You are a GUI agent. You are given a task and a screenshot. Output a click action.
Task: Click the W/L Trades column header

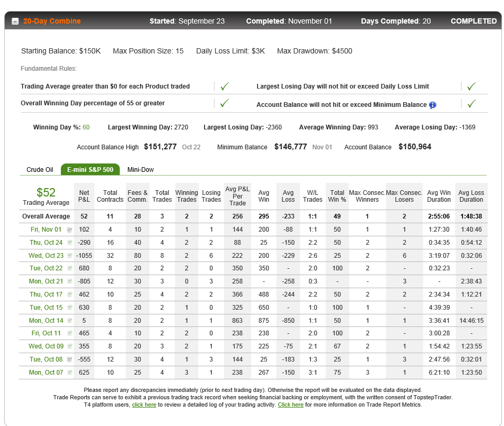pyautogui.click(x=313, y=196)
